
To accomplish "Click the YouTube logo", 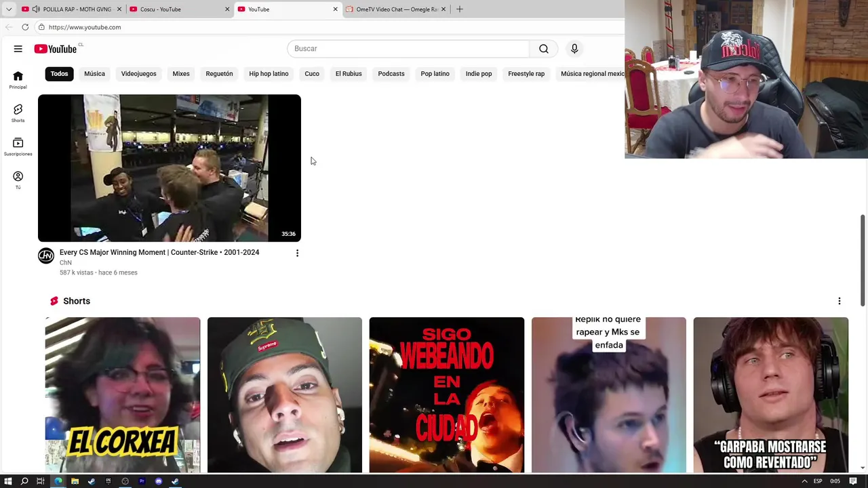I will 56,49.
